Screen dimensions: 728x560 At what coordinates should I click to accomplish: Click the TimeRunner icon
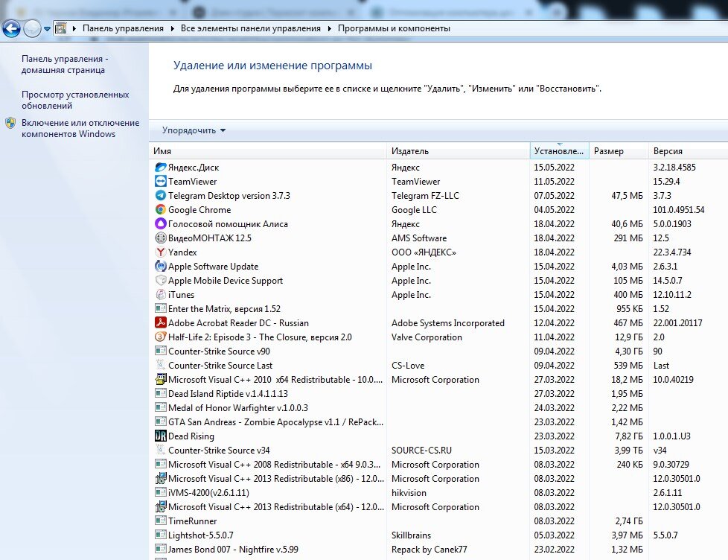pyautogui.click(x=161, y=521)
